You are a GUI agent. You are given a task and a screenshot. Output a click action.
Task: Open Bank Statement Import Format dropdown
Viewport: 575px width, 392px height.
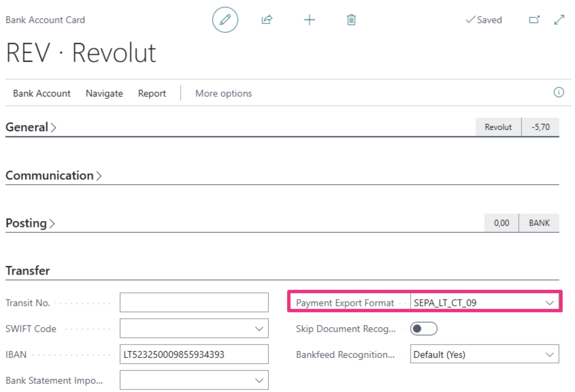[259, 380]
